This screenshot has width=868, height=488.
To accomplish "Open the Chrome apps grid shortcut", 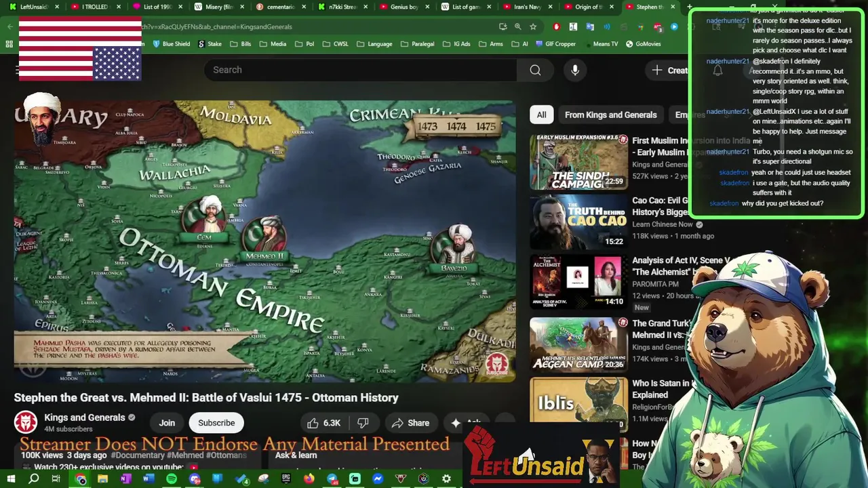I will click(9, 44).
